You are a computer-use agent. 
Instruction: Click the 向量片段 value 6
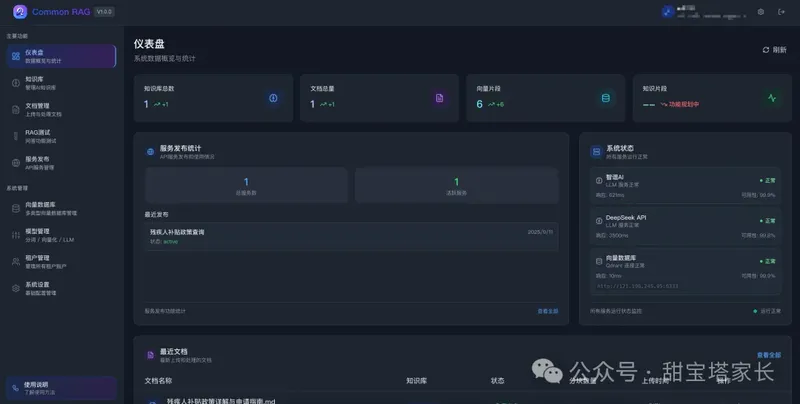tap(479, 104)
